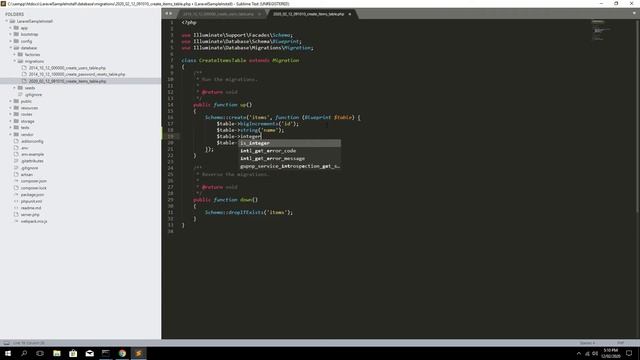640x360 pixels.
Task: Click the file icon beside server.php
Action: [x=16, y=214]
